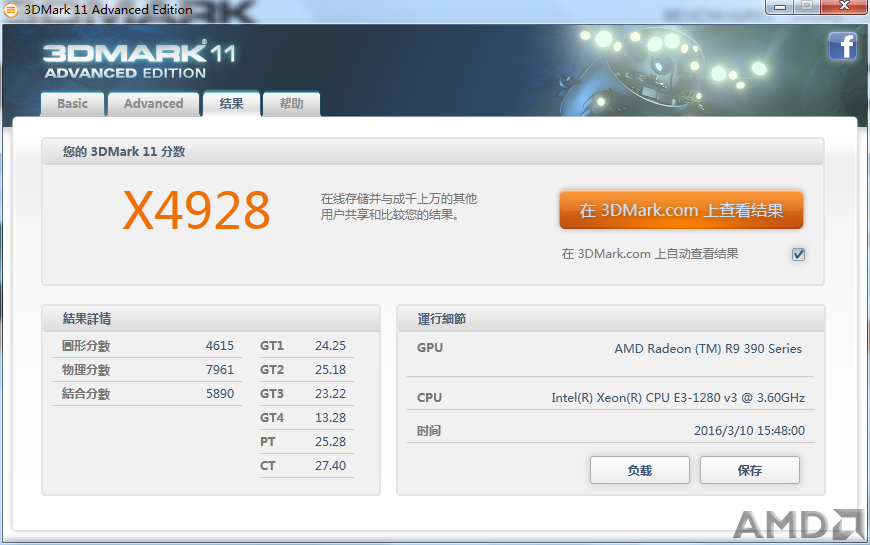Viewport: 870px width, 545px height.
Task: Click the PT value 25.28
Action: tap(330, 442)
